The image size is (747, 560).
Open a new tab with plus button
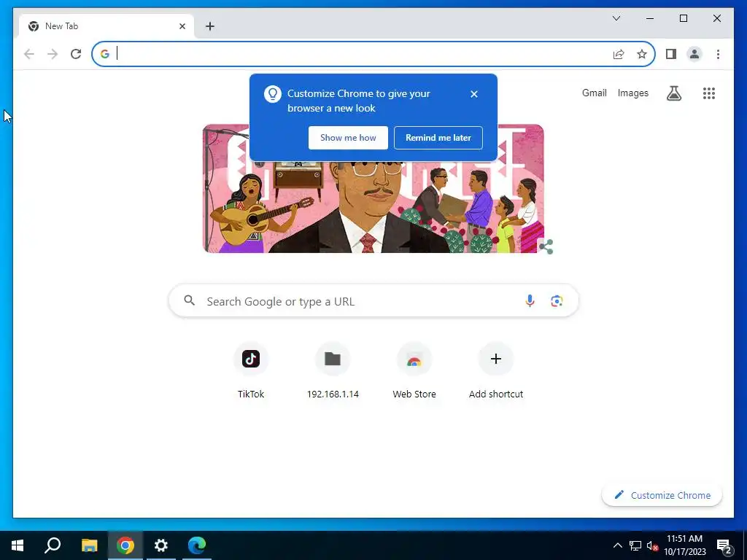tap(209, 26)
